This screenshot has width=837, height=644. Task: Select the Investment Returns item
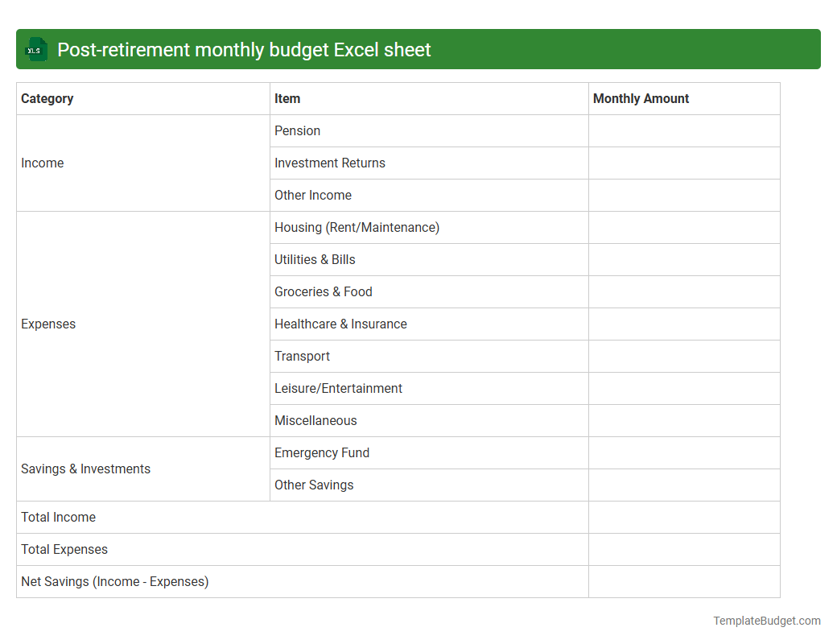click(x=330, y=163)
